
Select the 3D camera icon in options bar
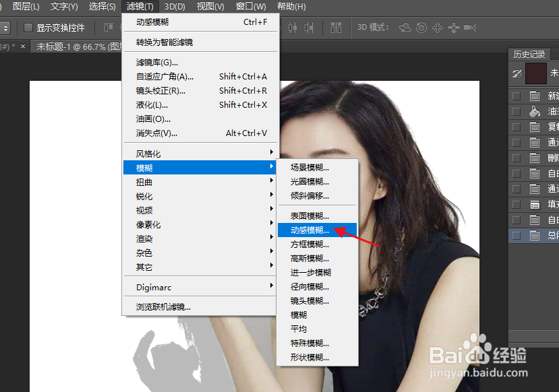coord(467,28)
